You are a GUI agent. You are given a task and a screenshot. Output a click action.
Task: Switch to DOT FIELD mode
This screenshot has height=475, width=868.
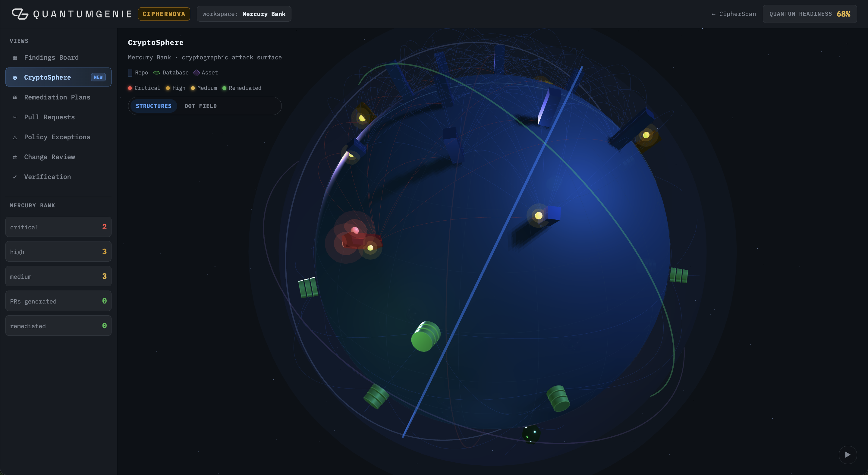(x=200, y=106)
